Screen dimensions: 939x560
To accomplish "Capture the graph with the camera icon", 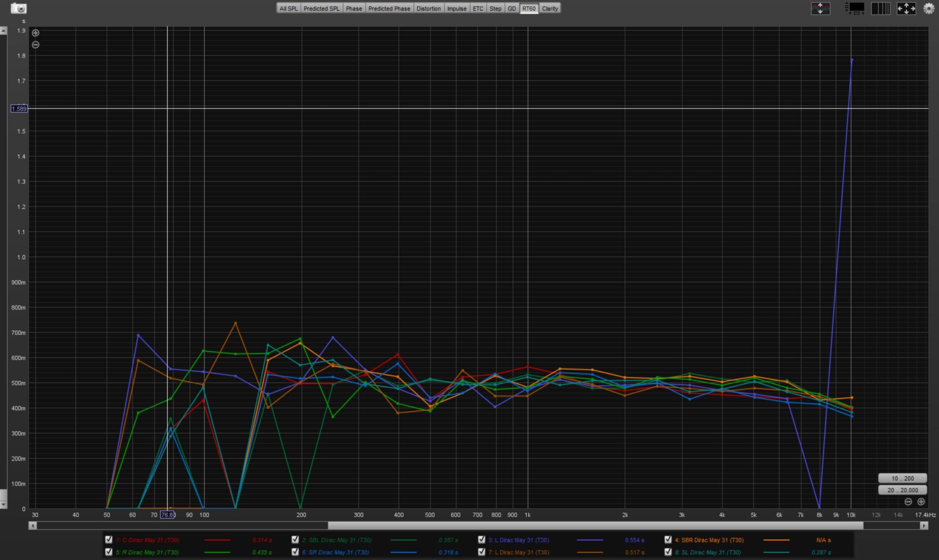I will [x=18, y=8].
